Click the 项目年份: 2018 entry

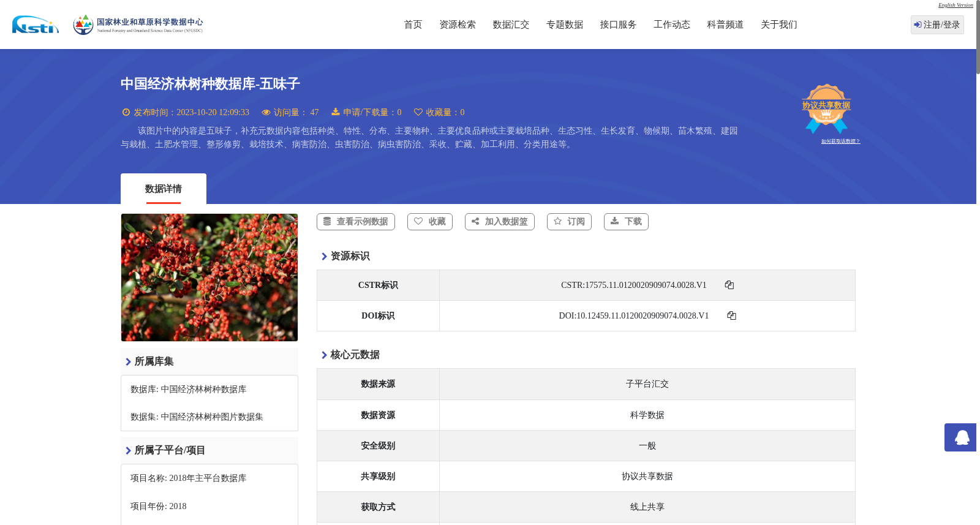pos(159,507)
